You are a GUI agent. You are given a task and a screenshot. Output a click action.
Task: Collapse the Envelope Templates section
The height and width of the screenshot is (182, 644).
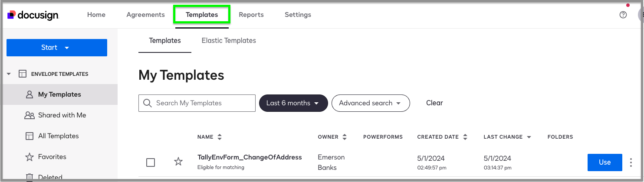pos(9,74)
